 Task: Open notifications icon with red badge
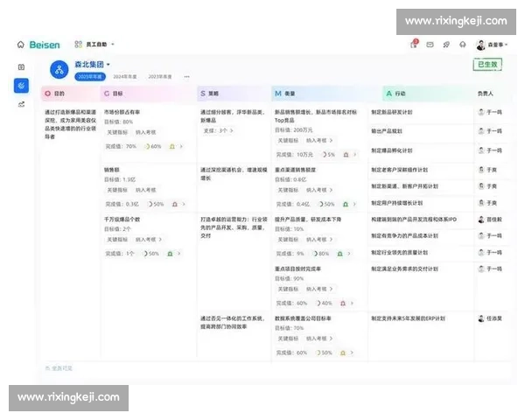[414, 44]
